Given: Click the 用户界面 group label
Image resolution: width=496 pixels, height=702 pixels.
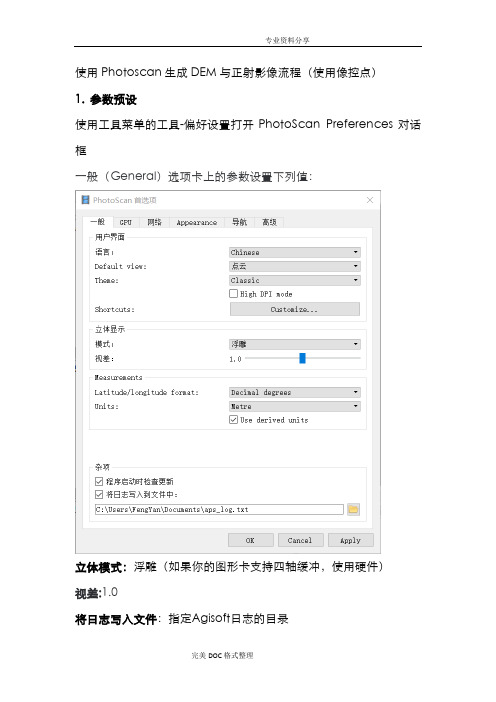Looking at the screenshot, I should pos(110,236).
